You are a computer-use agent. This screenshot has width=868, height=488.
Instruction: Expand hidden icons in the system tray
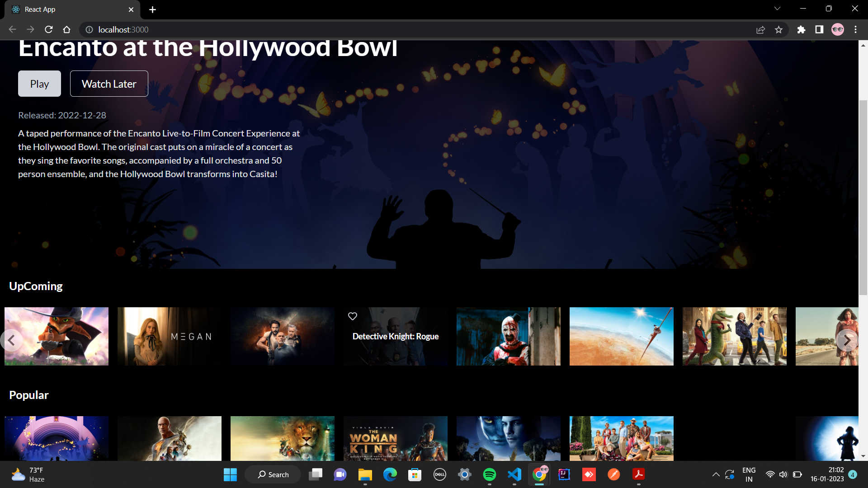pos(716,474)
